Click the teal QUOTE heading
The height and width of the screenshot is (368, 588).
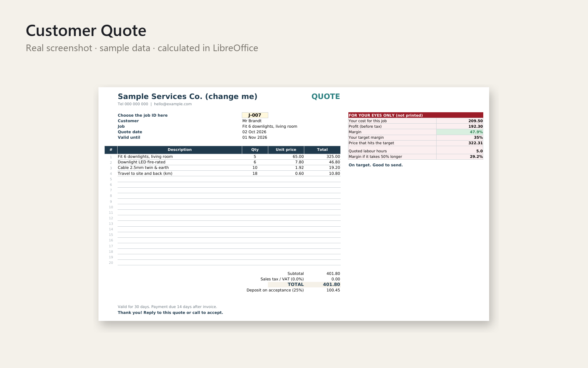(x=326, y=96)
